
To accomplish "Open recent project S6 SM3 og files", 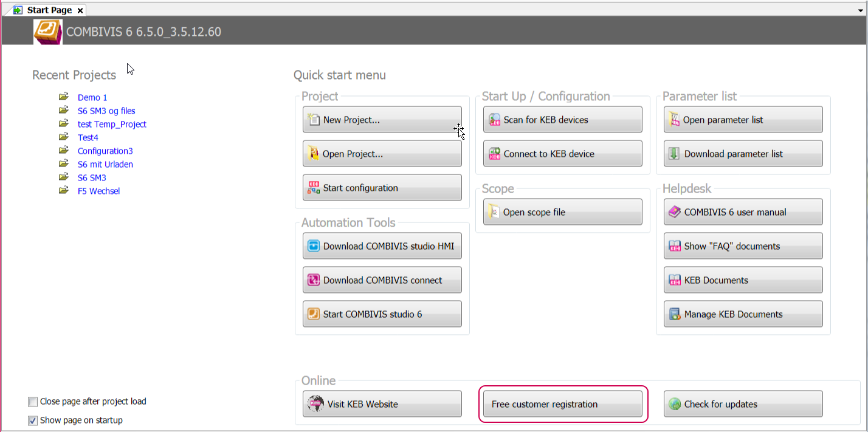I will [x=106, y=111].
